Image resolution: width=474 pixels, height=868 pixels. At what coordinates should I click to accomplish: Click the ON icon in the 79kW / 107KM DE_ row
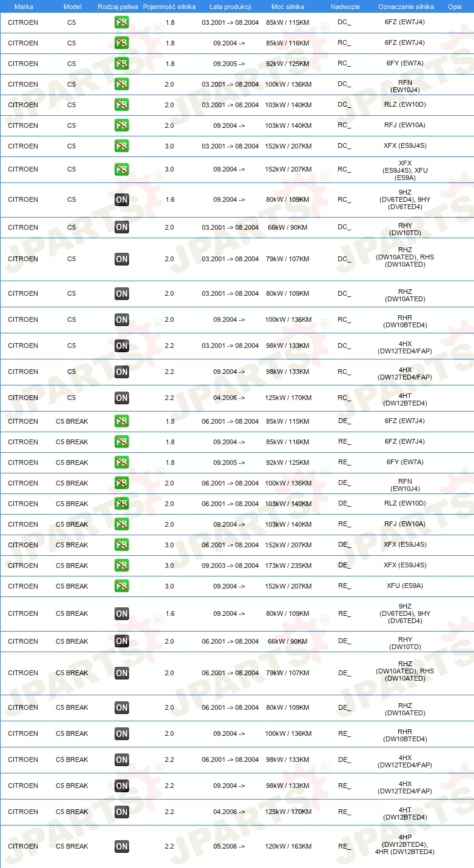click(x=121, y=673)
